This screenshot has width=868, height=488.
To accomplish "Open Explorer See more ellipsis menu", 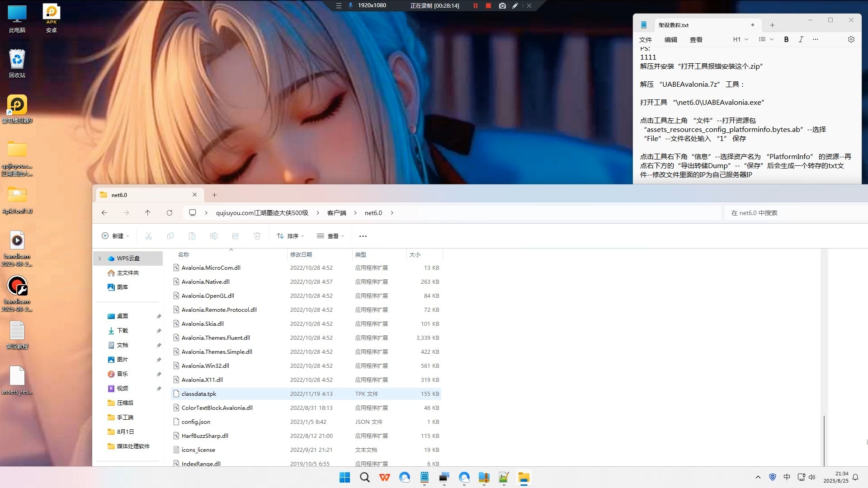I will 363,236.
